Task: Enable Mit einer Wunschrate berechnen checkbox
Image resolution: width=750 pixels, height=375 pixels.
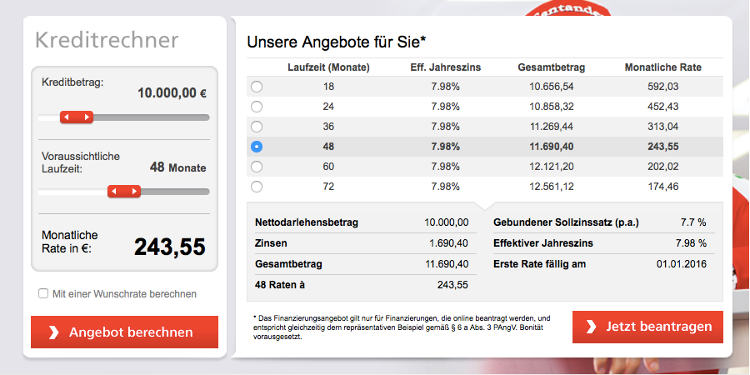Action: pos(43,294)
